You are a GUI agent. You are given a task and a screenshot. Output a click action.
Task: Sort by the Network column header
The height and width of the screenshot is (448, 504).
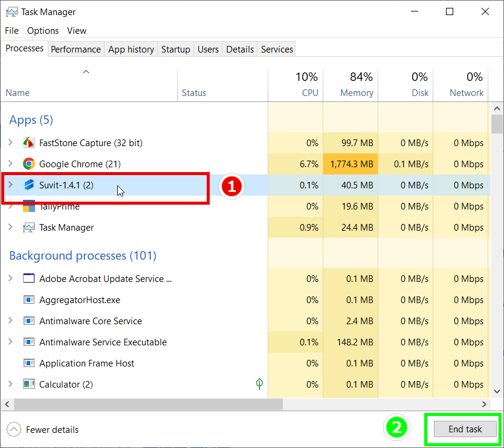[x=460, y=85]
